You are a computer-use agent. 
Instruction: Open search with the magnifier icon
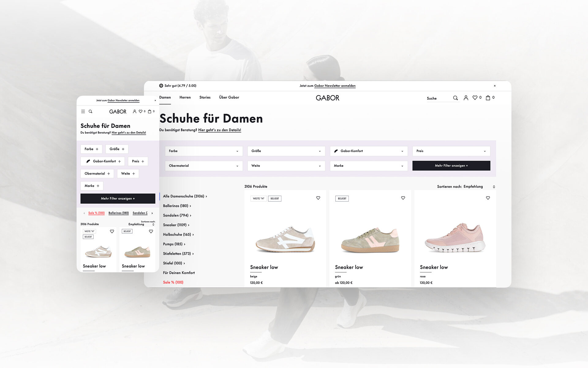point(455,98)
